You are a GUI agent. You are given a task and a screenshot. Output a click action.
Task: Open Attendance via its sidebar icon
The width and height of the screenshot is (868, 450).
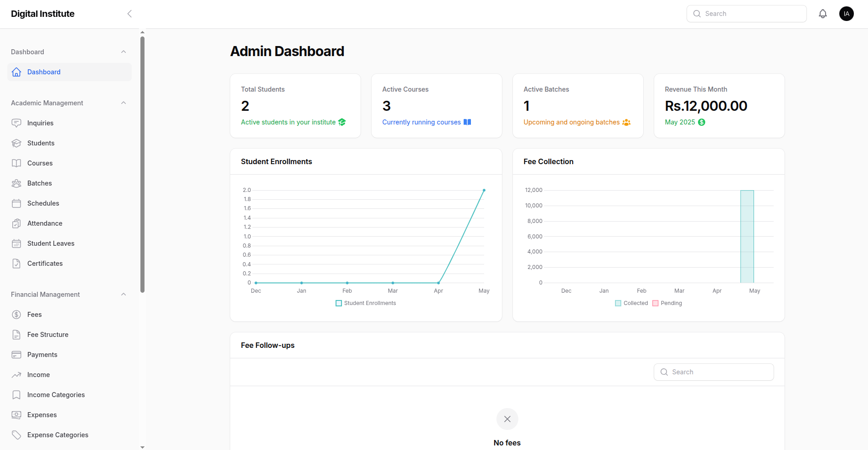pos(16,223)
